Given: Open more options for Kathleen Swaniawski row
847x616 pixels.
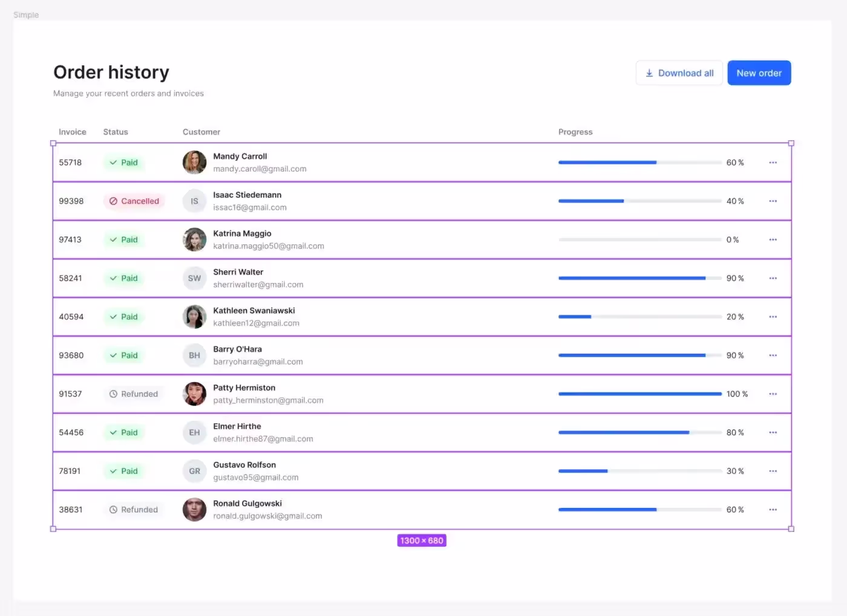Looking at the screenshot, I should tap(773, 317).
